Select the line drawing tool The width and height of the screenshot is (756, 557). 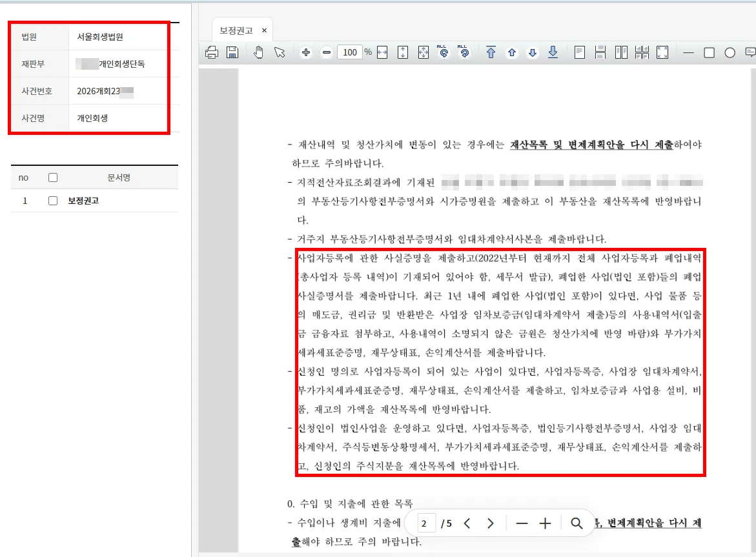point(688,52)
